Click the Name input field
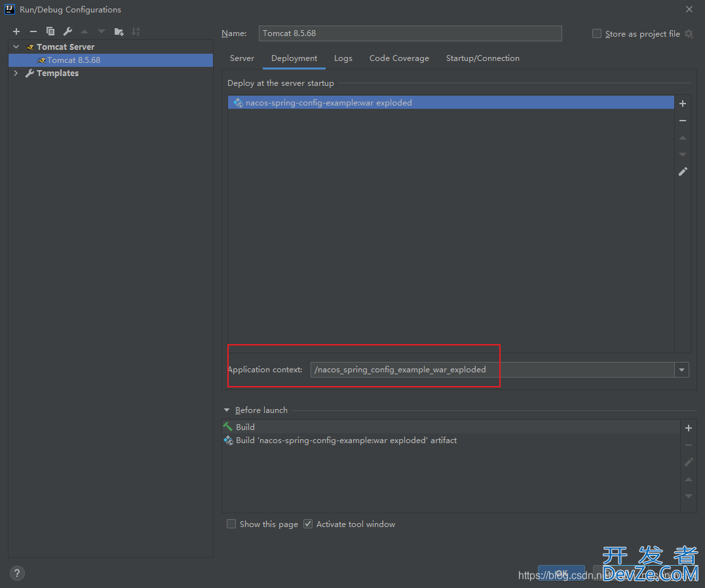 pyautogui.click(x=410, y=33)
